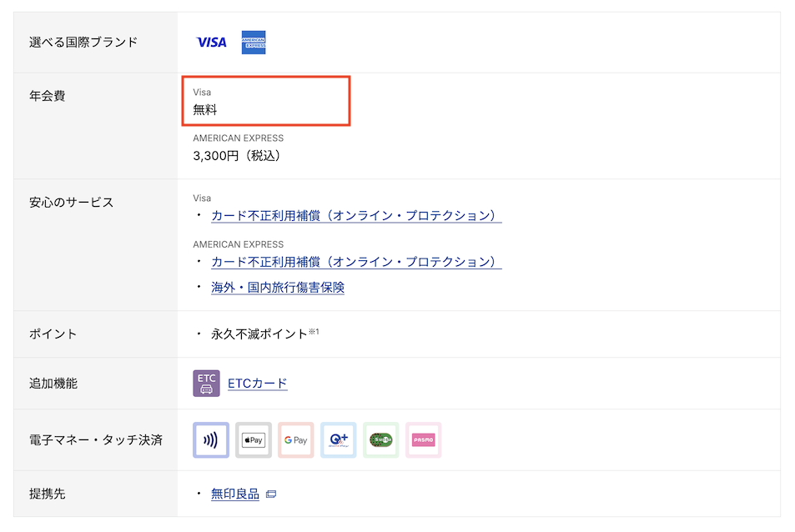Open Visa カード不正利用補償 link
Image resolution: width=795 pixels, height=532 pixels.
click(x=356, y=215)
